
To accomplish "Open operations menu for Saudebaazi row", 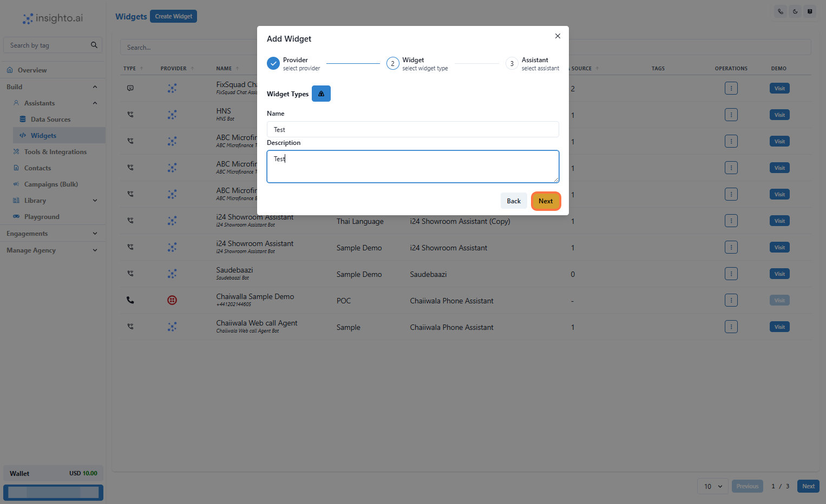I will click(731, 274).
